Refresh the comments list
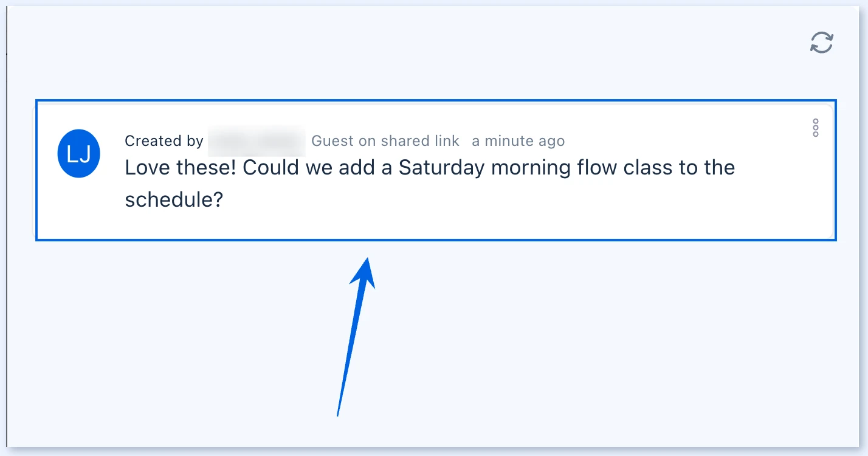 click(822, 43)
